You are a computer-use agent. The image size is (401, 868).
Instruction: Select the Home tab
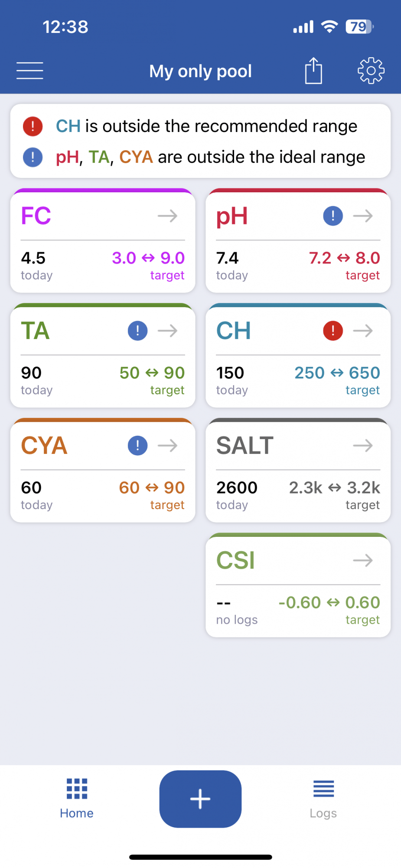coord(77,799)
